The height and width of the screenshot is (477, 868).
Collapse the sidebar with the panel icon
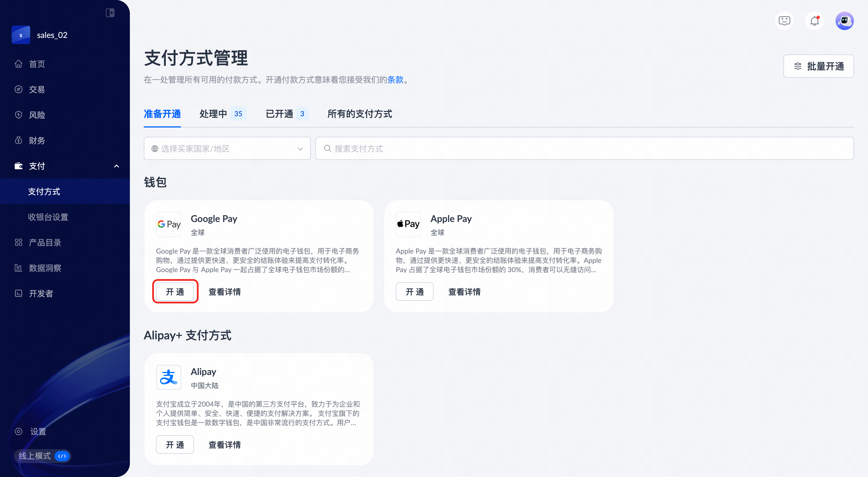110,13
